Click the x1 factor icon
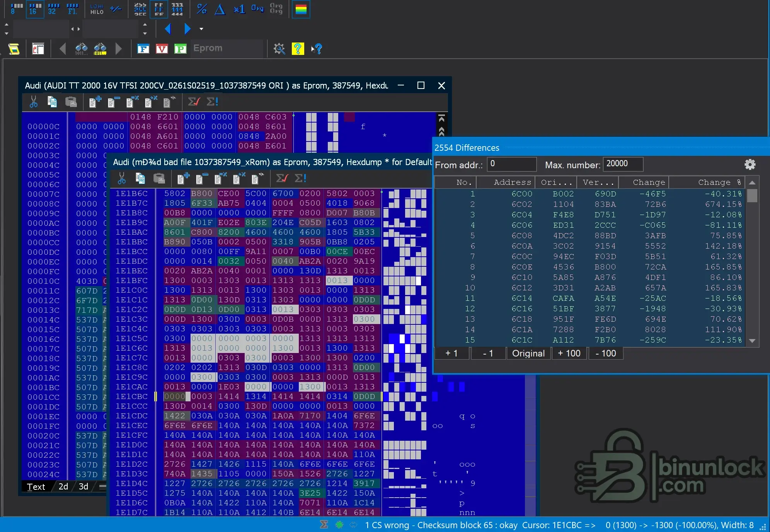Image resolution: width=770 pixels, height=532 pixels. click(x=239, y=9)
